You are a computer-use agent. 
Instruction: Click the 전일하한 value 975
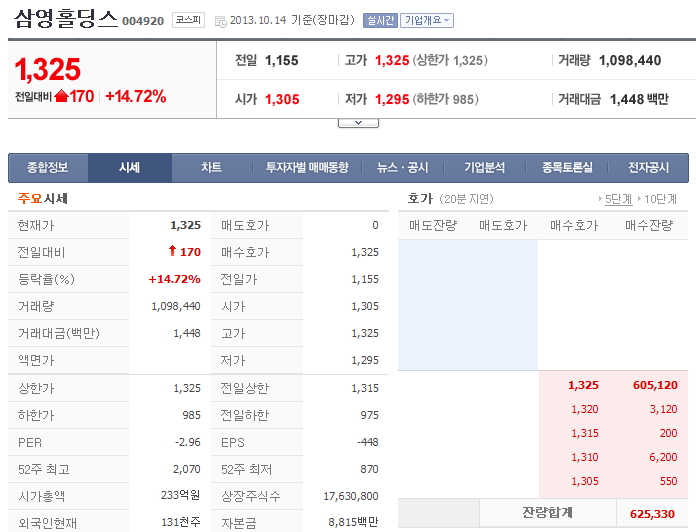(x=369, y=415)
